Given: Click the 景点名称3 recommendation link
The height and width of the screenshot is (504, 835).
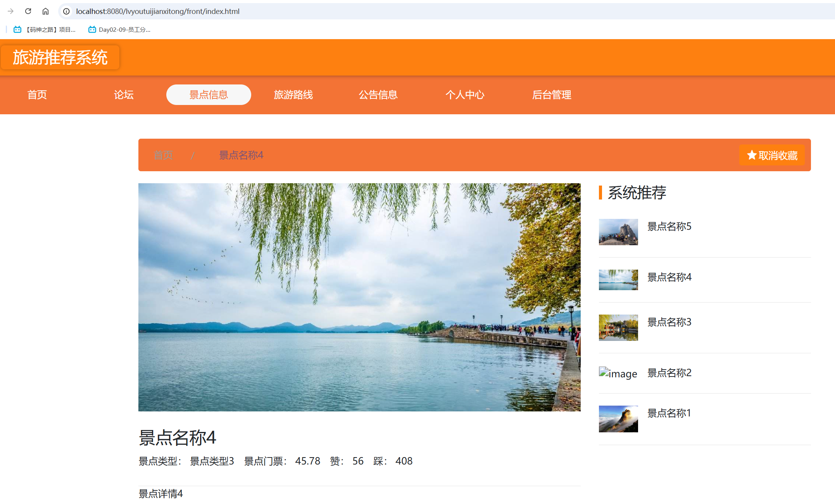Looking at the screenshot, I should (669, 322).
